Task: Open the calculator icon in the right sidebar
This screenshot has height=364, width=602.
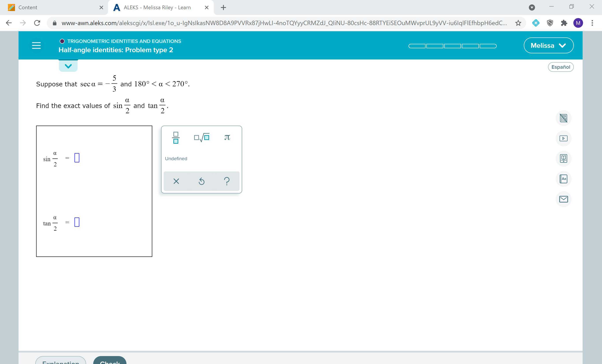Action: coord(564,118)
